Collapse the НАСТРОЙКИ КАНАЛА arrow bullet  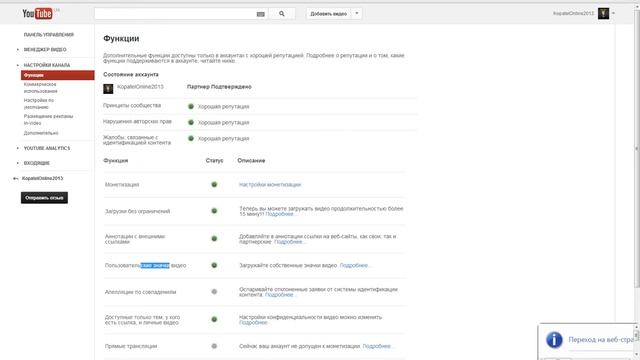coord(18,65)
